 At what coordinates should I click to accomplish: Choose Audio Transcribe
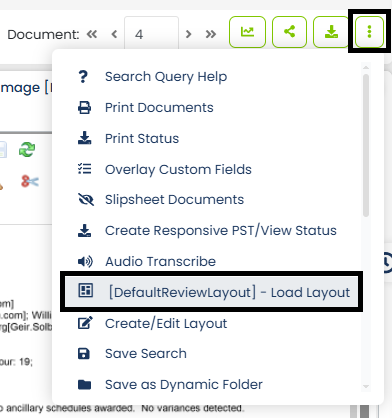click(x=160, y=262)
